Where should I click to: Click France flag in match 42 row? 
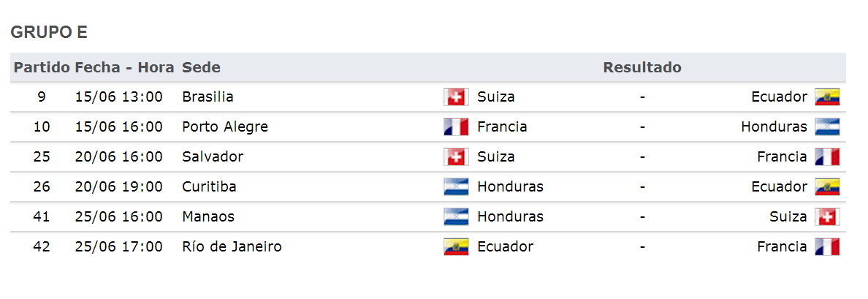click(827, 246)
